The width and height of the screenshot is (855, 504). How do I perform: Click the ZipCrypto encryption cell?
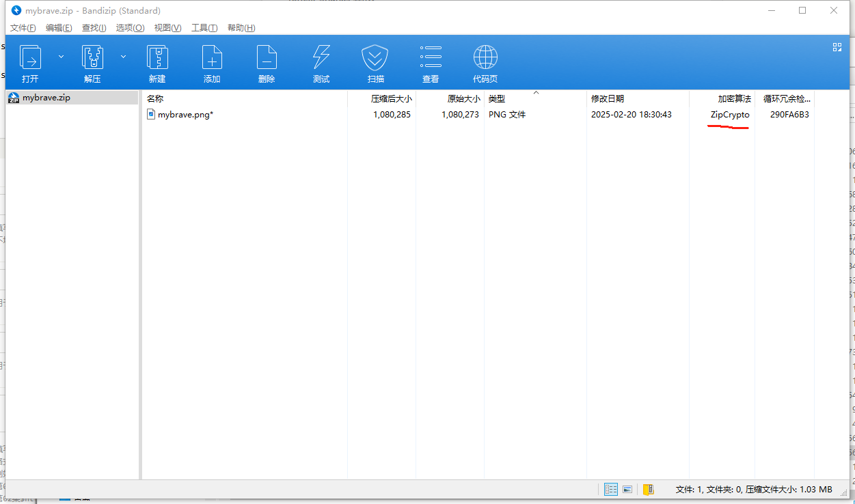coord(730,115)
